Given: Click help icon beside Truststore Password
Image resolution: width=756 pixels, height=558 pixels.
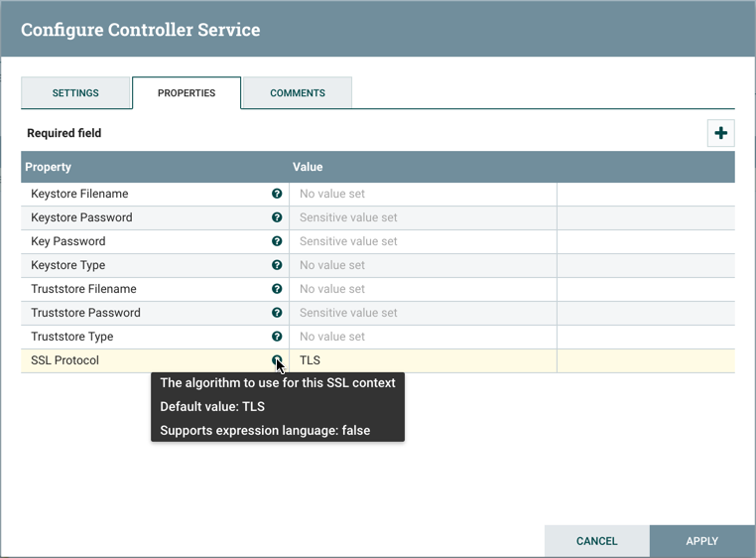Looking at the screenshot, I should [x=277, y=313].
